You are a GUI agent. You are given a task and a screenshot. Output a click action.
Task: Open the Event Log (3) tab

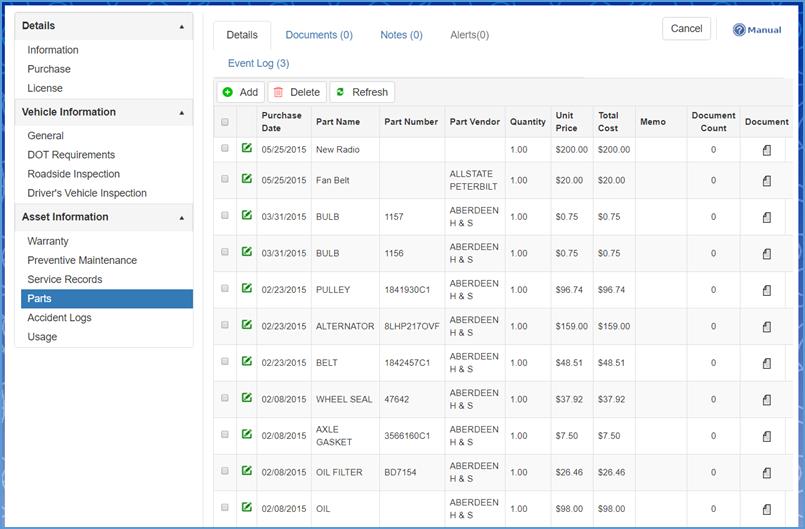[258, 63]
